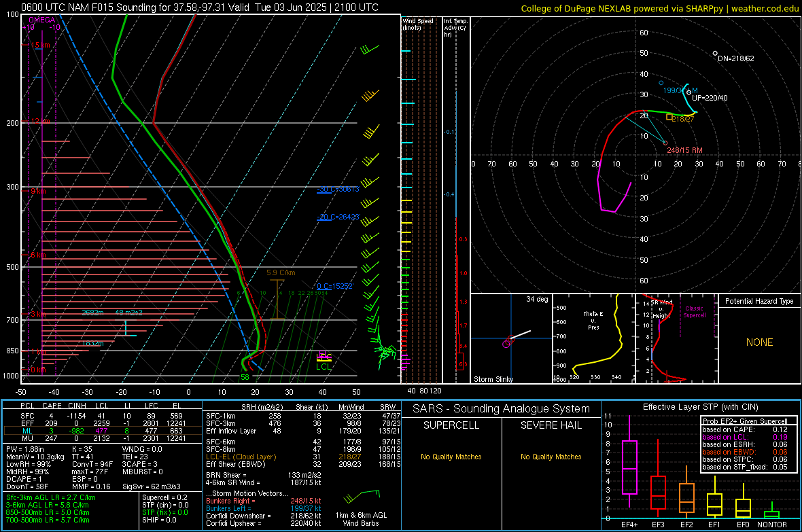The width and height of the screenshot is (802, 532).
Task: Select the highlighted ML parcel row
Action: (x=102, y=431)
